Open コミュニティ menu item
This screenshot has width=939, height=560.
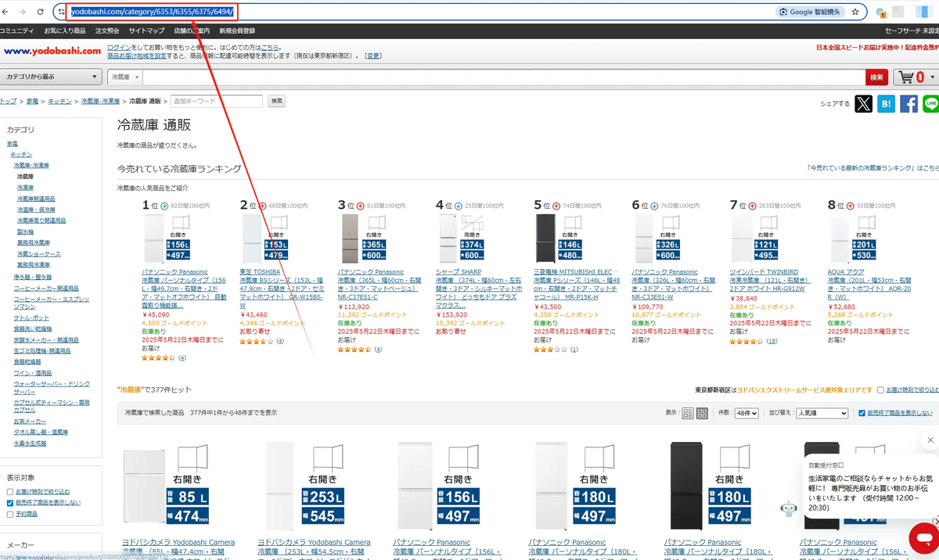point(16,31)
